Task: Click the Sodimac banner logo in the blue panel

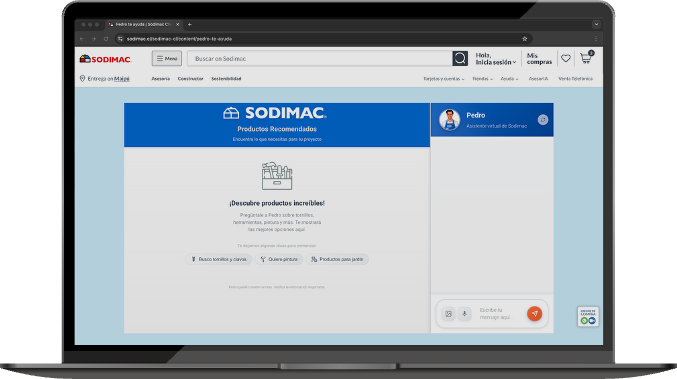Action: point(275,113)
